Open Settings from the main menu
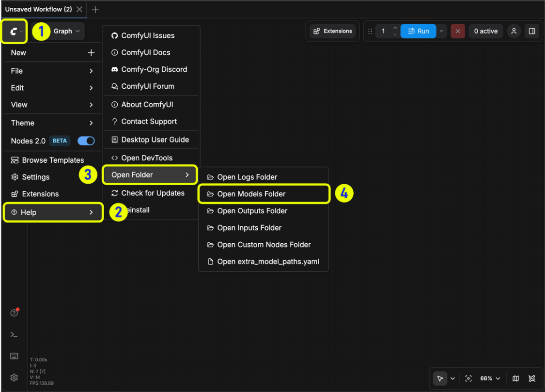Viewport: 545px width, 392px height. pyautogui.click(x=52, y=177)
